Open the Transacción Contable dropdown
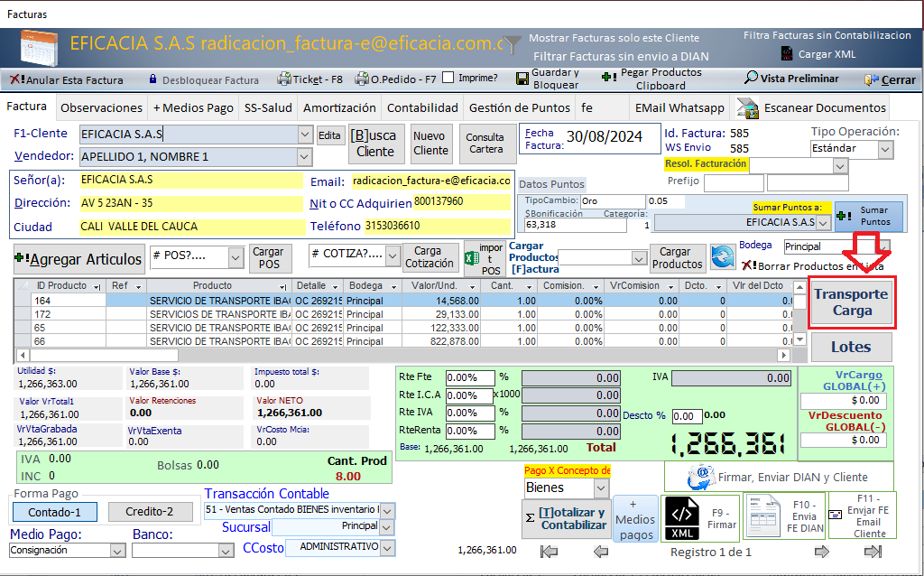Screen dimensions: 924x576 coord(387,511)
